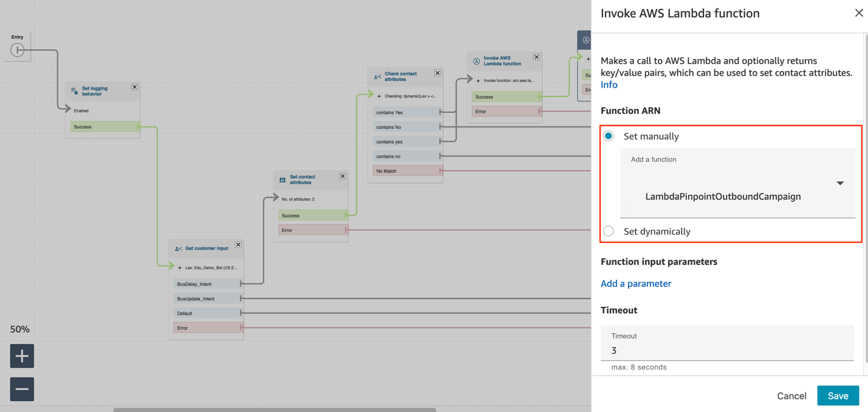
Task: Click the Invoke AWS Lambda function block icon
Action: pos(477,61)
